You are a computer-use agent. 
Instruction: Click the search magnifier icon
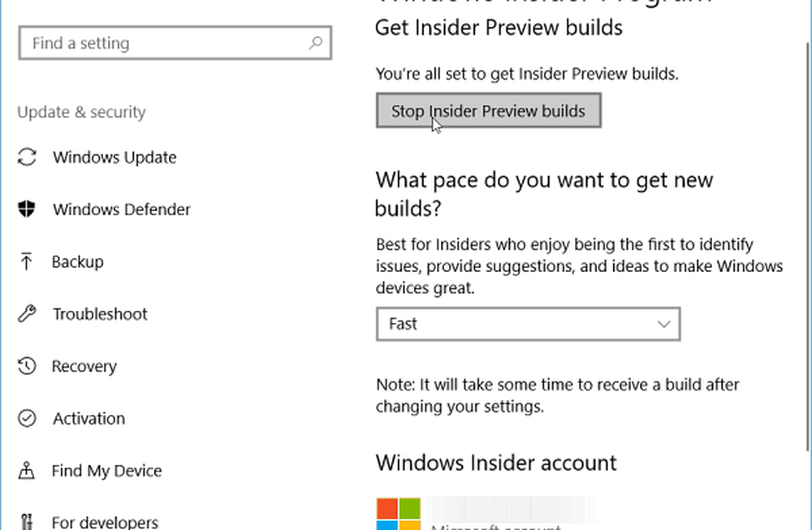coord(316,44)
